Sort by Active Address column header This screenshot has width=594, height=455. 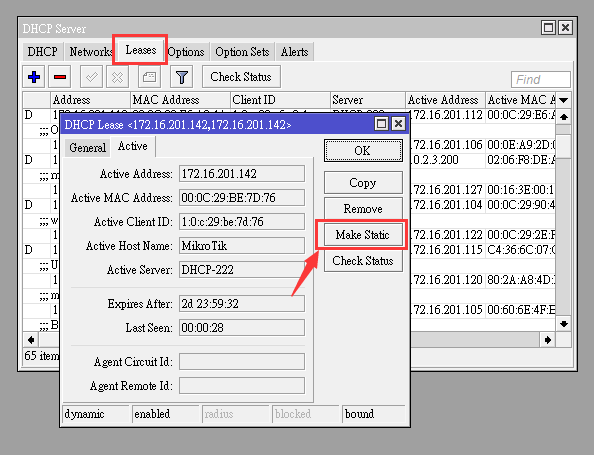(446, 100)
